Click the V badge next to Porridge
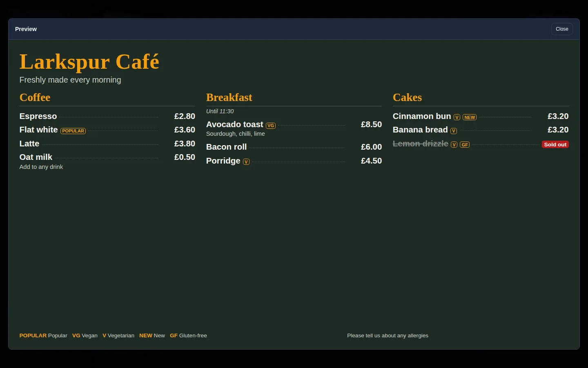 point(246,162)
